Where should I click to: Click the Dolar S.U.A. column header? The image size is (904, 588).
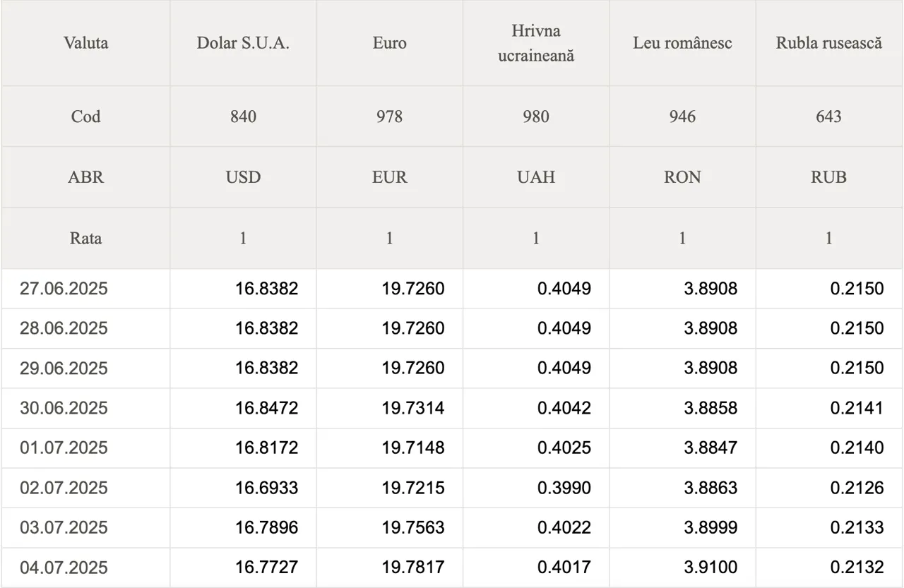tap(243, 43)
